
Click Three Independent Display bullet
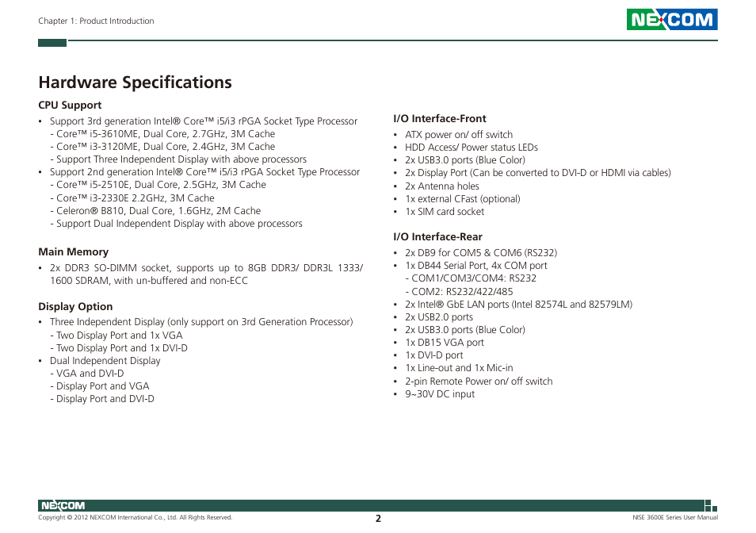pyautogui.click(x=201, y=322)
